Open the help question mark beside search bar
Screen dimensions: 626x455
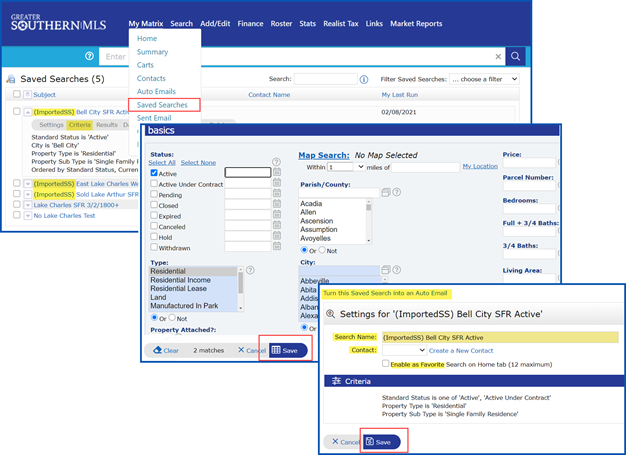pyautogui.click(x=89, y=56)
